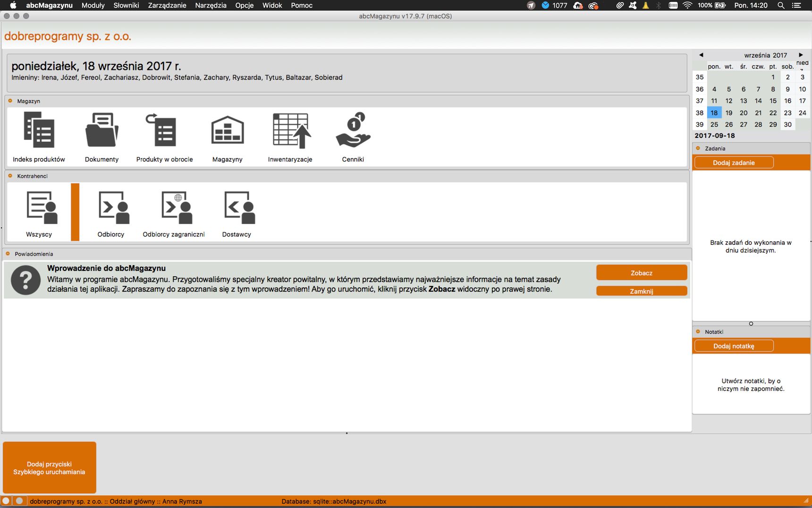Click the paperclip menu bar icon
The image size is (812, 508).
click(620, 5)
